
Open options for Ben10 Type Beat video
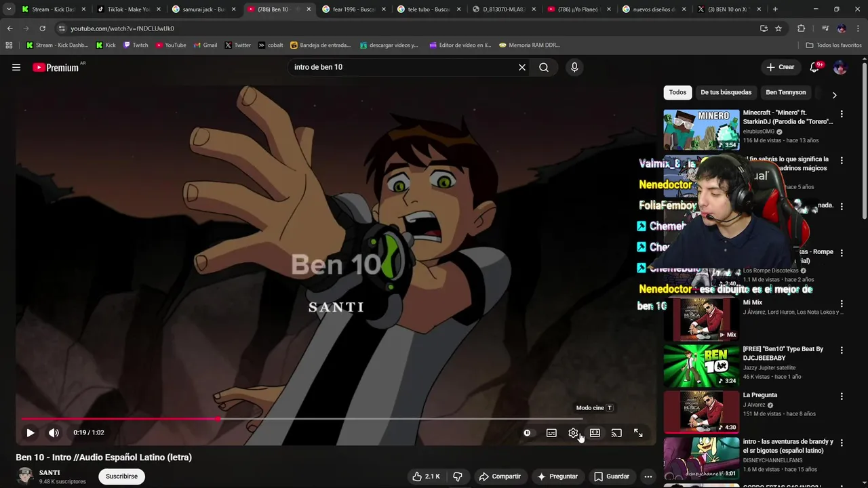click(x=842, y=350)
